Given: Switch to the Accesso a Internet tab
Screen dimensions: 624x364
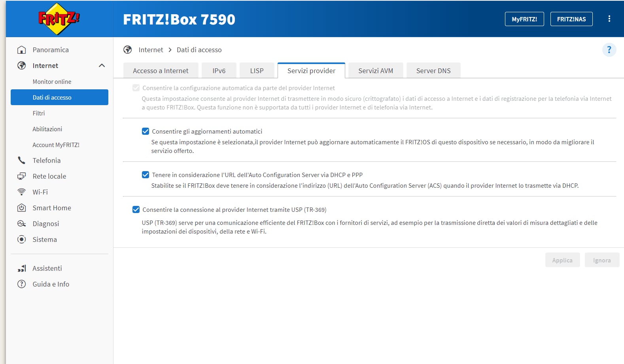Looking at the screenshot, I should click(x=161, y=71).
